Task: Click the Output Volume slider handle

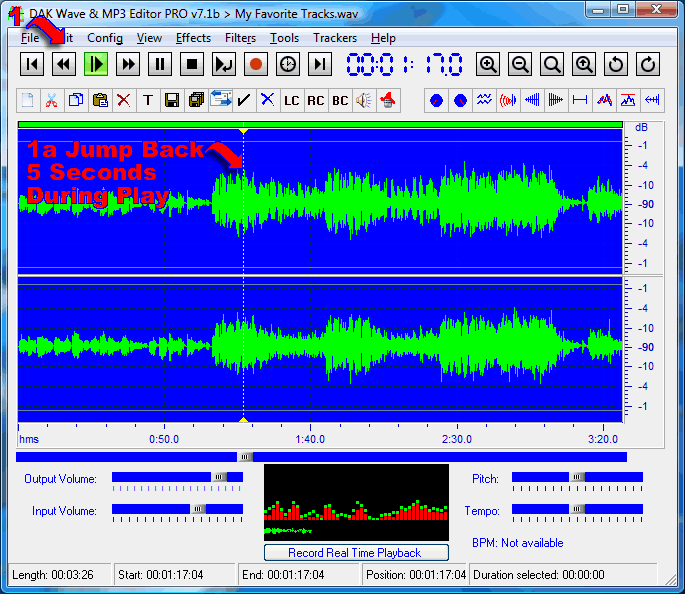Action: pos(220,477)
